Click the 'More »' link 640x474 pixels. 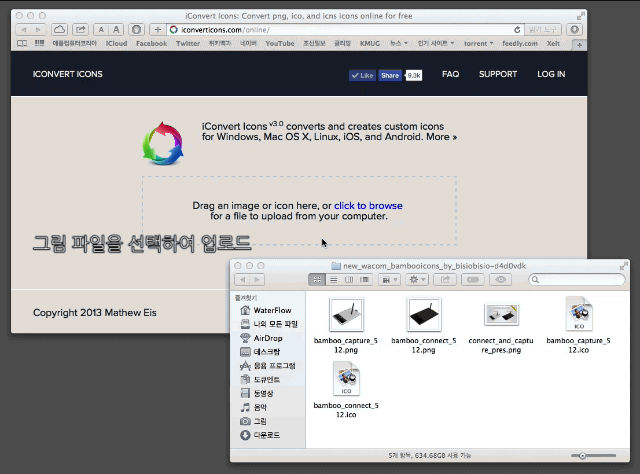(x=441, y=137)
